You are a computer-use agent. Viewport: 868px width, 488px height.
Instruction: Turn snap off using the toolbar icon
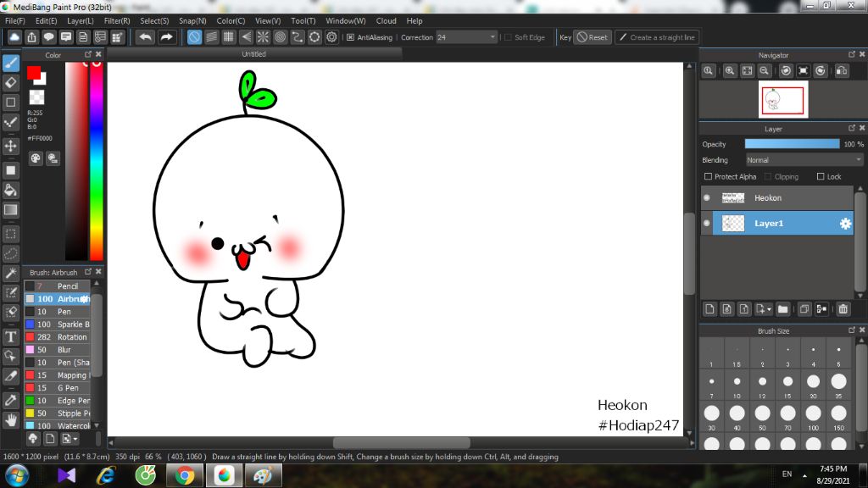(x=194, y=37)
